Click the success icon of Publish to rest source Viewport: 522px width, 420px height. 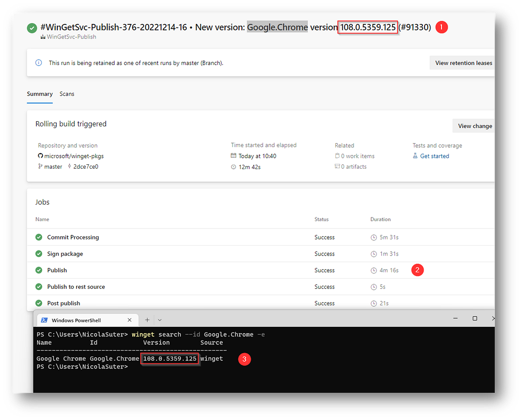coord(39,287)
